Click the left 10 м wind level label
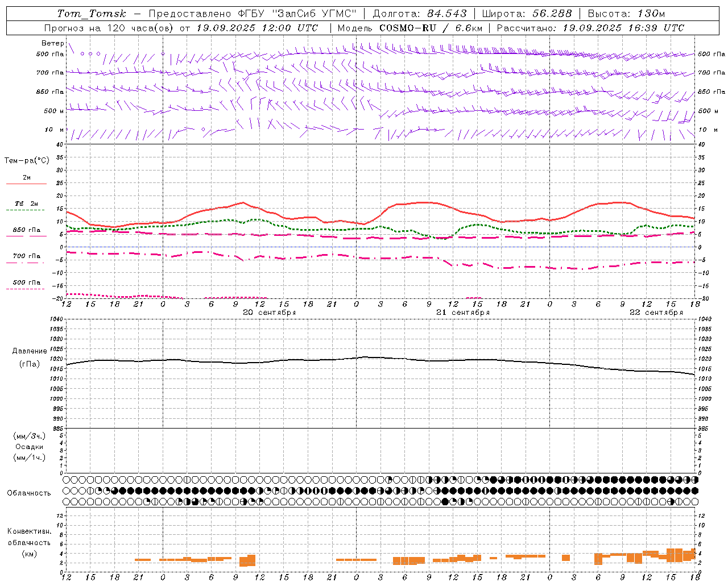The width and height of the screenshot is (728, 582). [x=55, y=130]
